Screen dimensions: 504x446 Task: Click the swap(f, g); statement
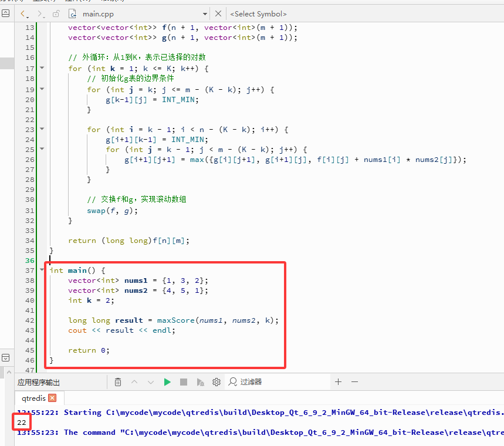112,211
